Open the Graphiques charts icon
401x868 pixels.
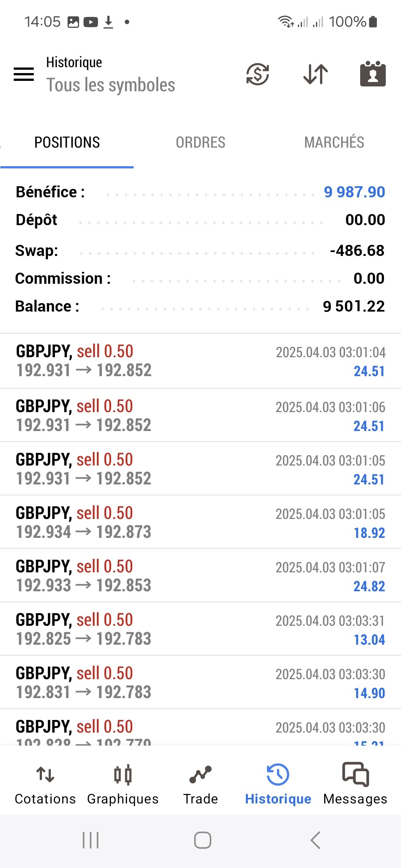click(123, 775)
